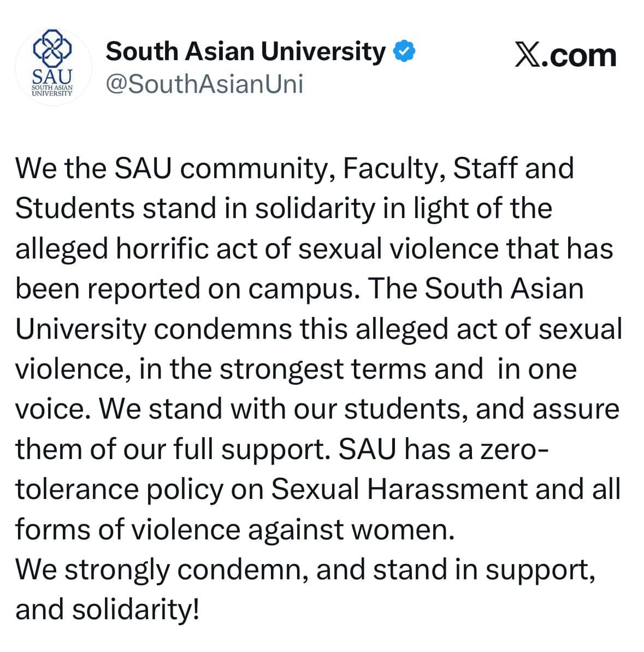Click the X.com watermark logo
Image resolution: width=644 pixels, height=652 pixels.
tap(565, 56)
